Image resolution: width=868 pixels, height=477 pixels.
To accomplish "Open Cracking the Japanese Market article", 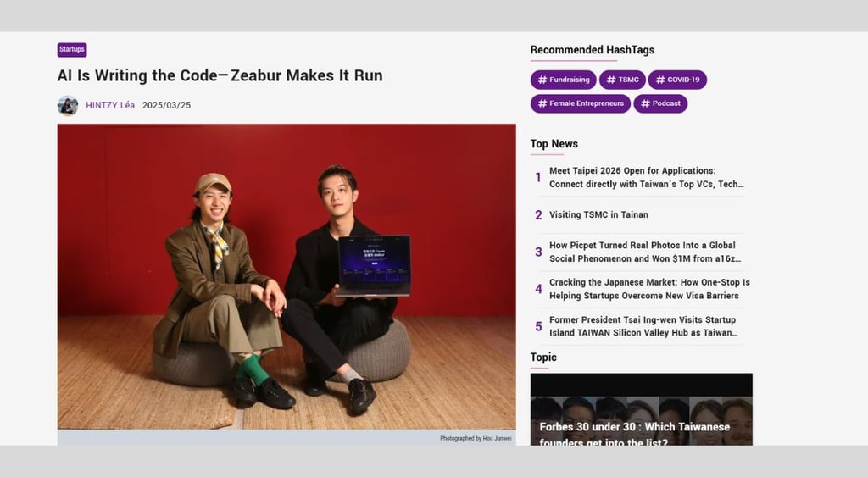I will tap(649, 289).
